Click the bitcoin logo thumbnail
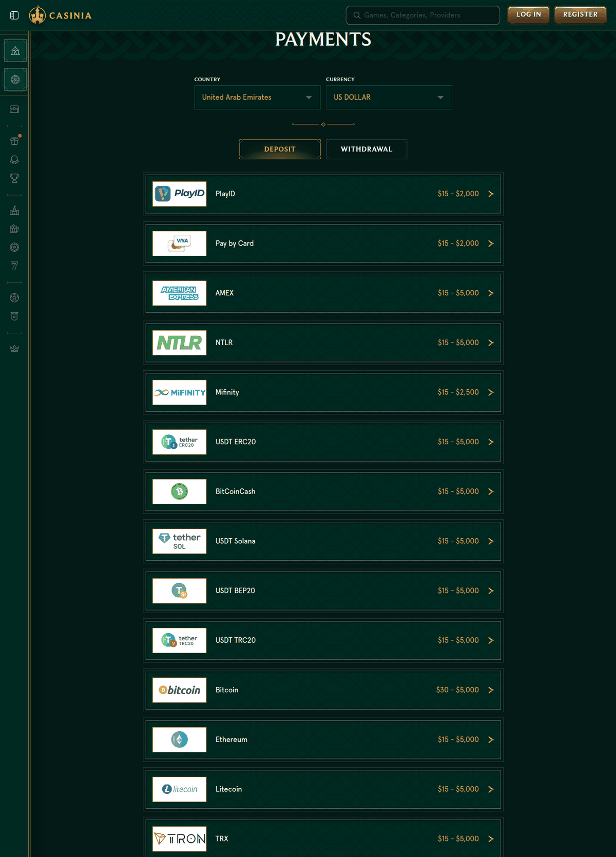The image size is (616, 857). coord(180,690)
